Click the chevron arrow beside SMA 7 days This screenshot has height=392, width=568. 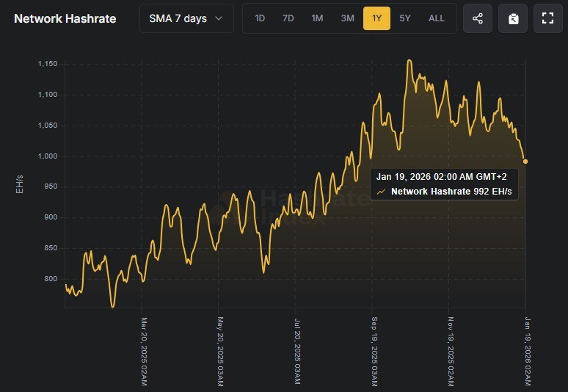coord(219,18)
